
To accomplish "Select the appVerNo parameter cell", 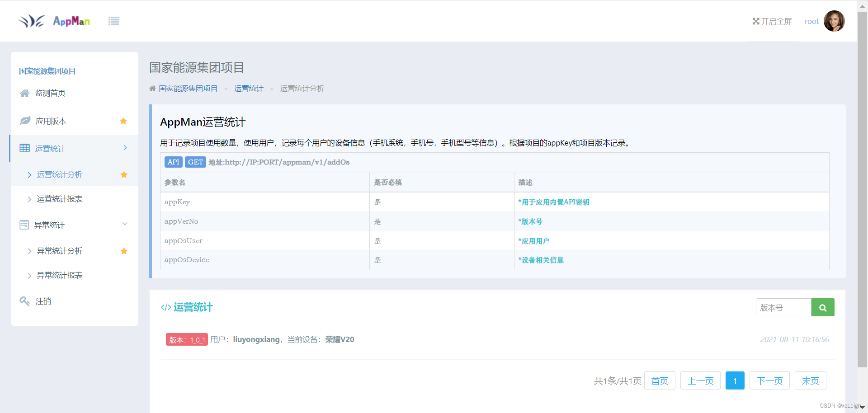I will click(265, 221).
